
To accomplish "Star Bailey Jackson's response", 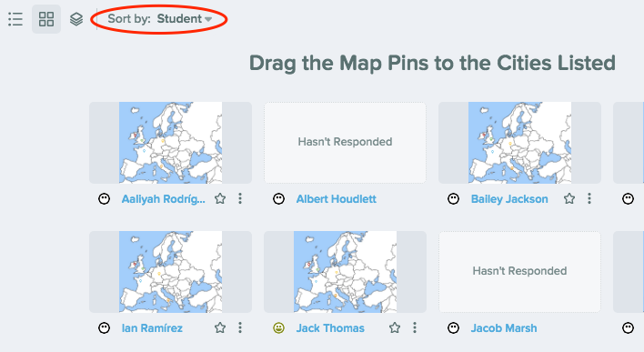I will tap(569, 199).
